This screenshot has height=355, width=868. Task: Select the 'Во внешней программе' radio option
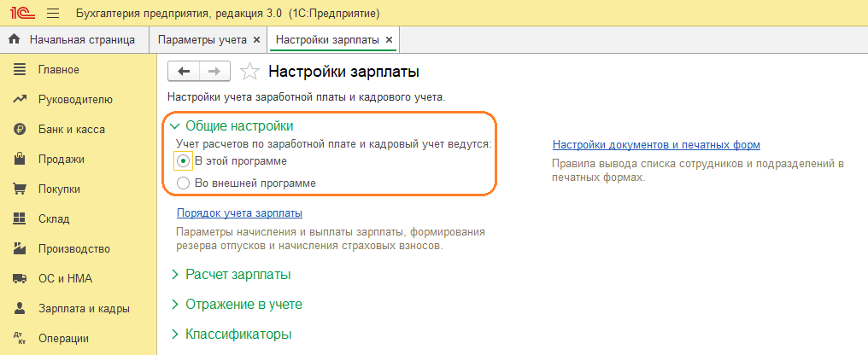(182, 183)
